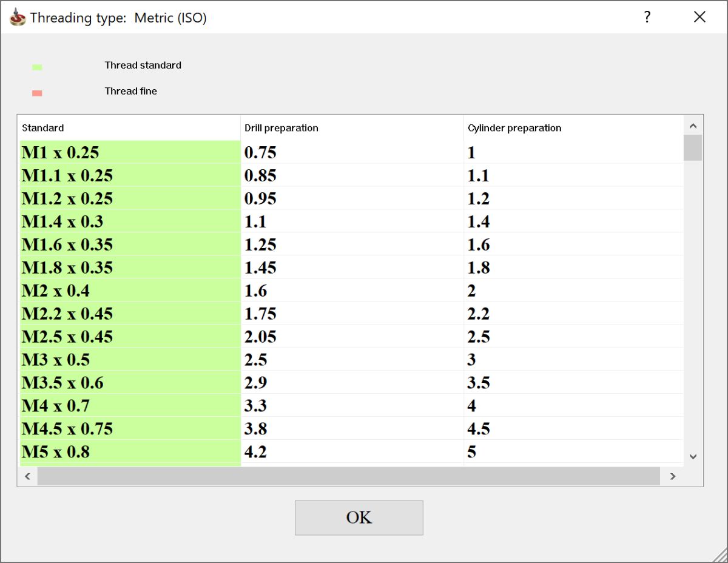The height and width of the screenshot is (563, 728).
Task: Click the Standard column header
Action: [129, 128]
